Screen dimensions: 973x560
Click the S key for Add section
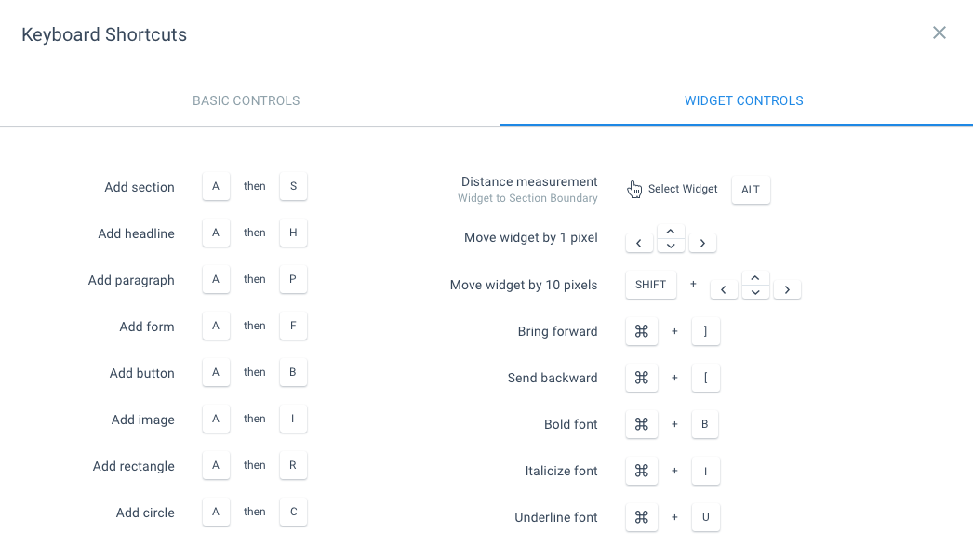pyautogui.click(x=293, y=186)
